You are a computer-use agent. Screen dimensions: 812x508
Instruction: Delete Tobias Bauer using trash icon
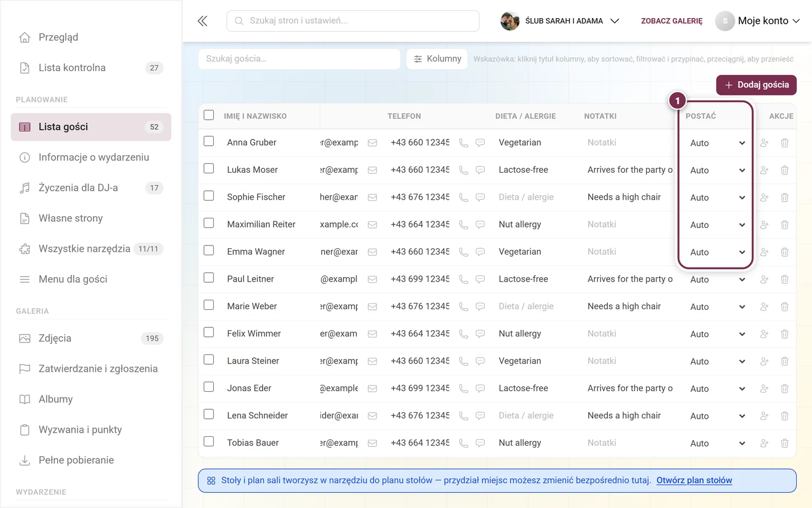coord(784,443)
